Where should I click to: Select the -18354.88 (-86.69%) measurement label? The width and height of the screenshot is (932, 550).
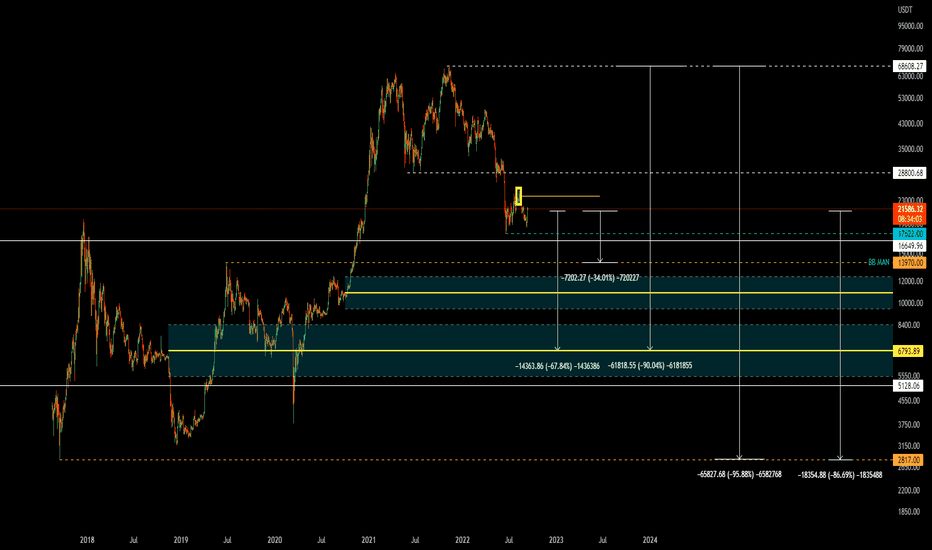click(840, 474)
